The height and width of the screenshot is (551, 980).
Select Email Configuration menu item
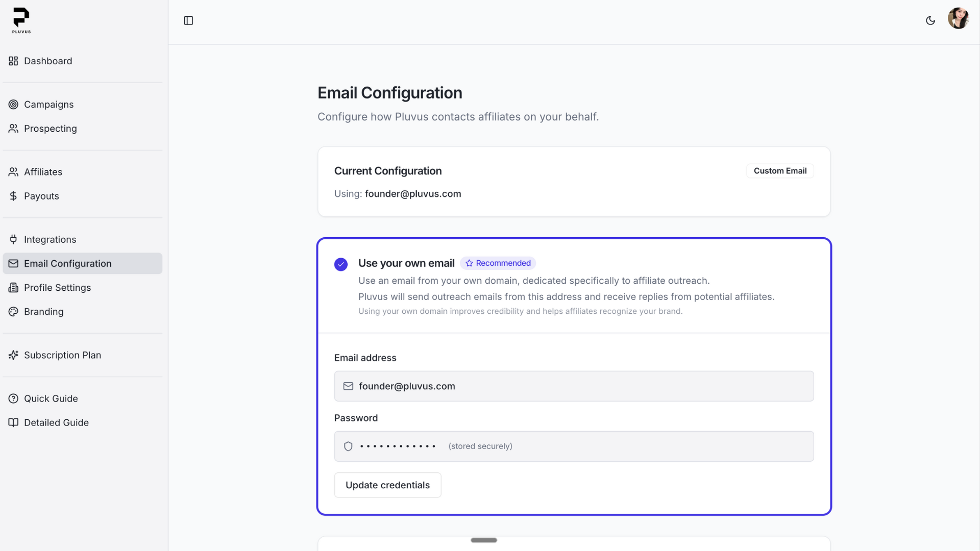tap(83, 263)
